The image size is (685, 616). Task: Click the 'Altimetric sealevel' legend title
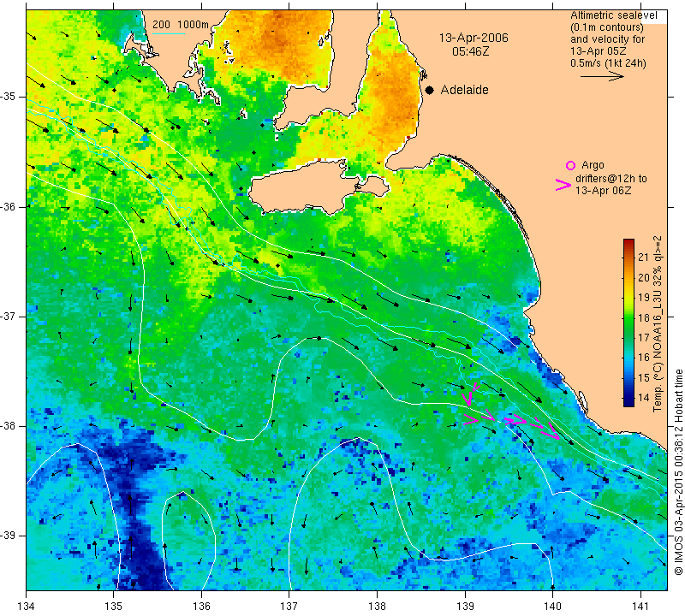click(613, 15)
